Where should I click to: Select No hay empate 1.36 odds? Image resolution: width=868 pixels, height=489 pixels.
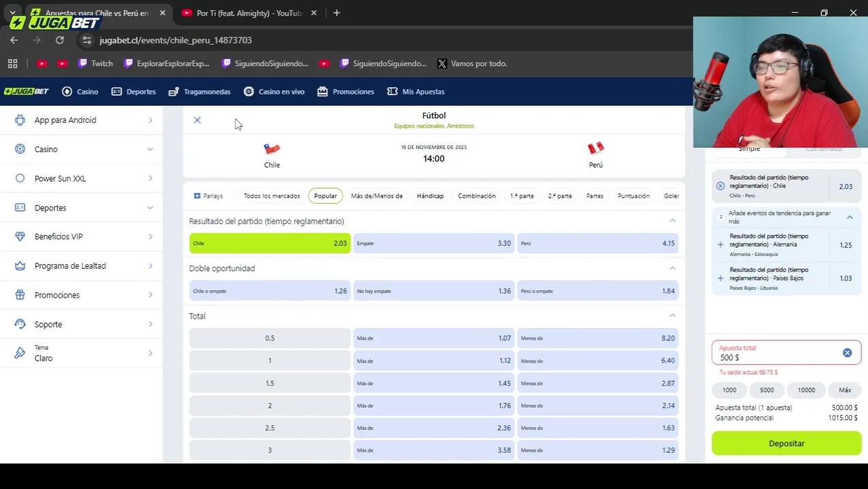point(433,291)
